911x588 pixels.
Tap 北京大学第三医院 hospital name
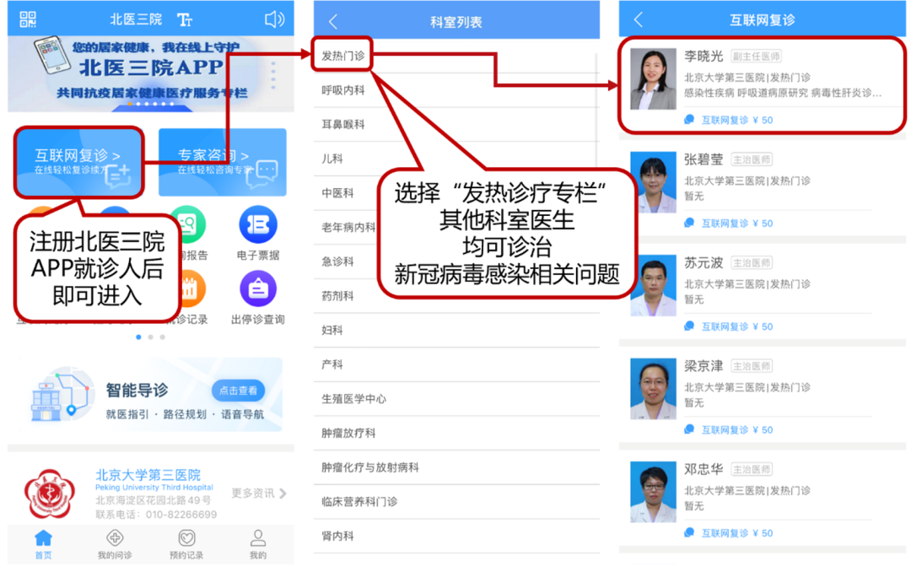click(148, 475)
